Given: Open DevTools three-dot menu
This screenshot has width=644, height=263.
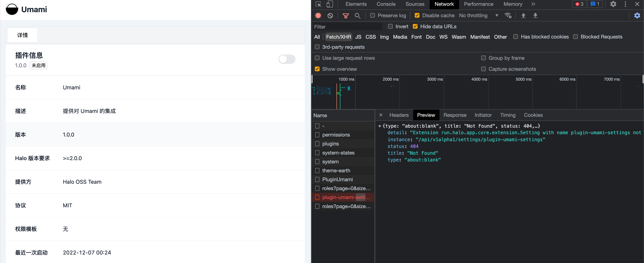Looking at the screenshot, I should (625, 4).
